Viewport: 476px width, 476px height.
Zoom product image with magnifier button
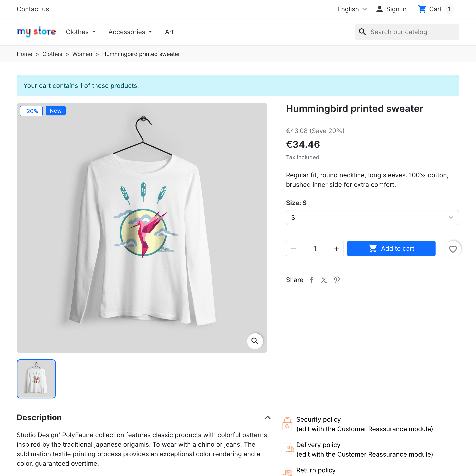pos(255,341)
